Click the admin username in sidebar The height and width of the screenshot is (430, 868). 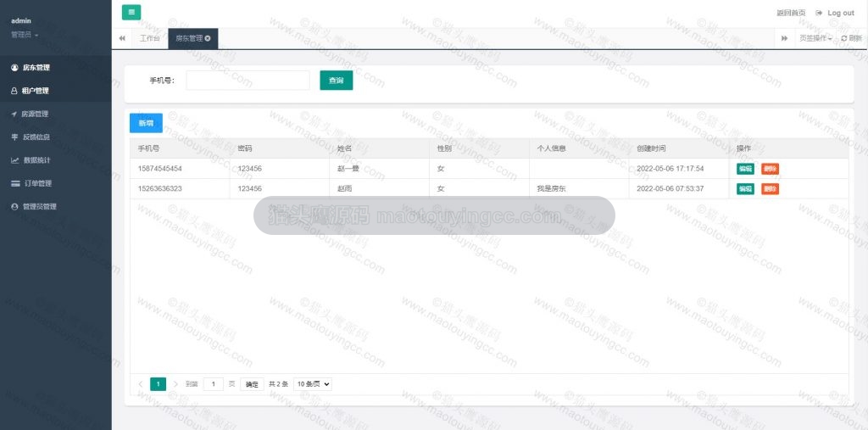(21, 21)
